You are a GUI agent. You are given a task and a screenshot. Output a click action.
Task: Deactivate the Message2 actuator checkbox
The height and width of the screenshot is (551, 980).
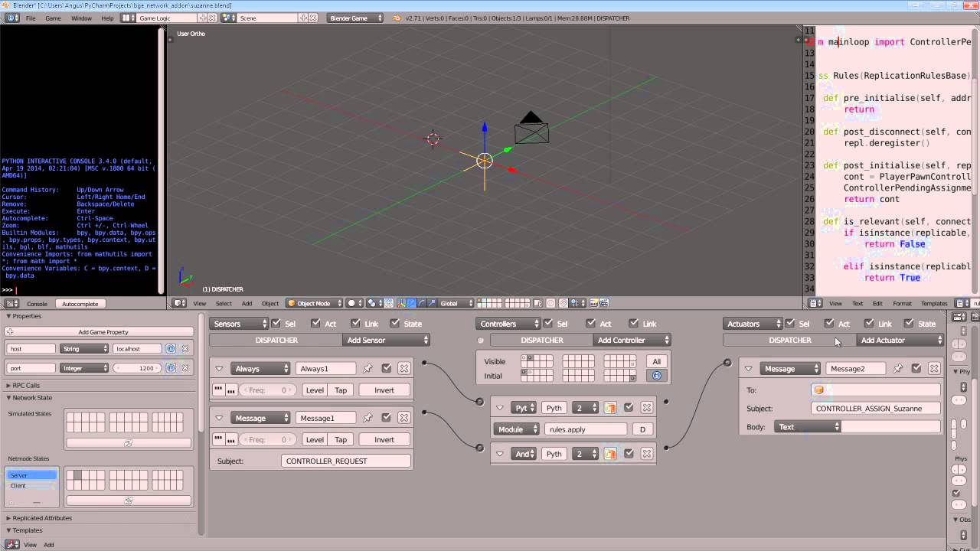tap(916, 369)
